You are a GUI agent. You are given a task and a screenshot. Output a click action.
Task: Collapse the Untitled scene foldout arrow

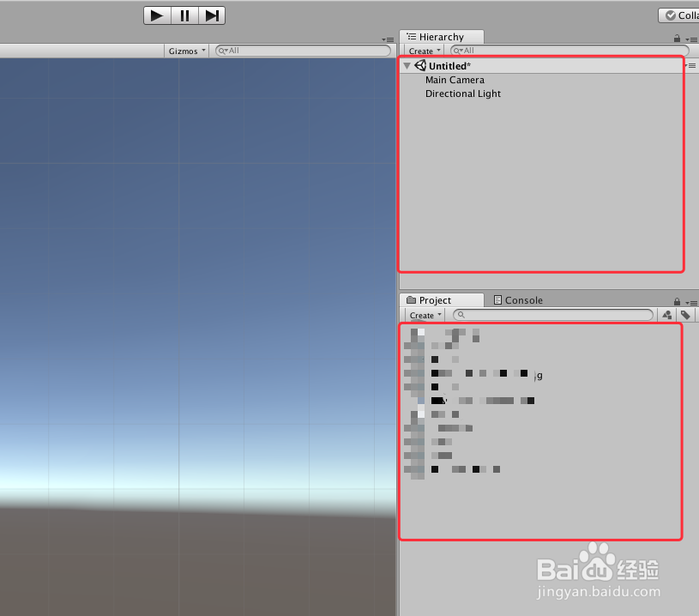[407, 66]
